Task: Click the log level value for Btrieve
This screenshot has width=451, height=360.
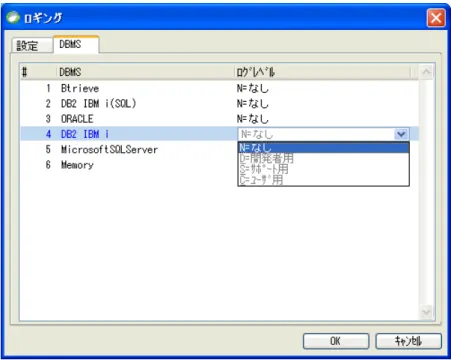Action: 253,88
